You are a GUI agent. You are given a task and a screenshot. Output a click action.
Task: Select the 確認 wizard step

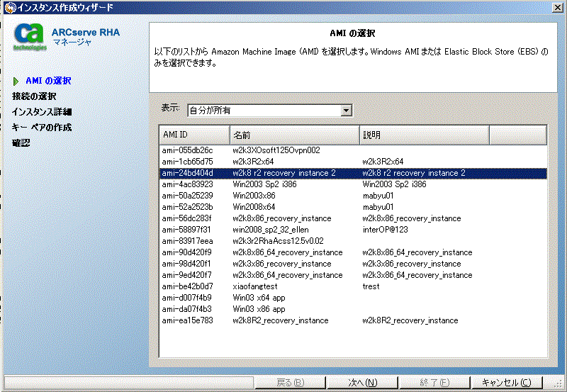click(21, 143)
